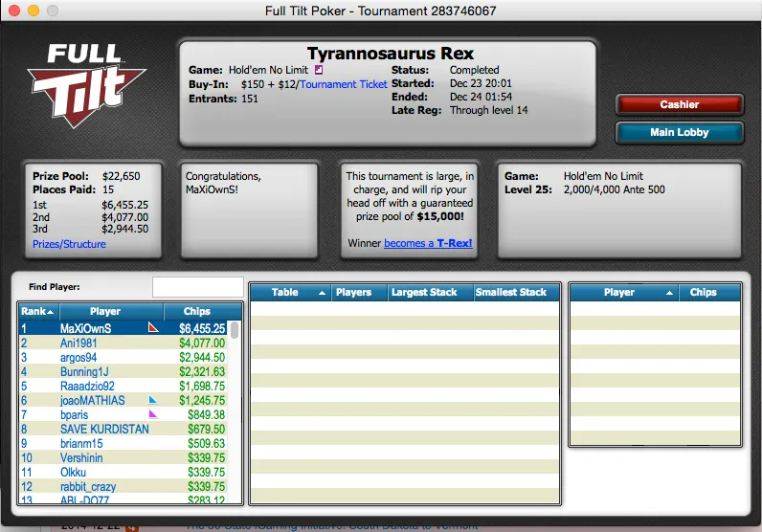Open the Cashier
The height and width of the screenshot is (532, 762).
pos(679,104)
